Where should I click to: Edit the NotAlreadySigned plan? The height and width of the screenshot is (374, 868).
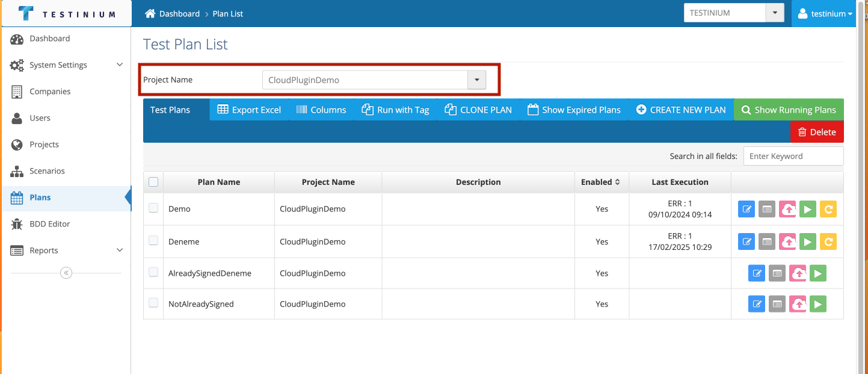click(x=757, y=304)
